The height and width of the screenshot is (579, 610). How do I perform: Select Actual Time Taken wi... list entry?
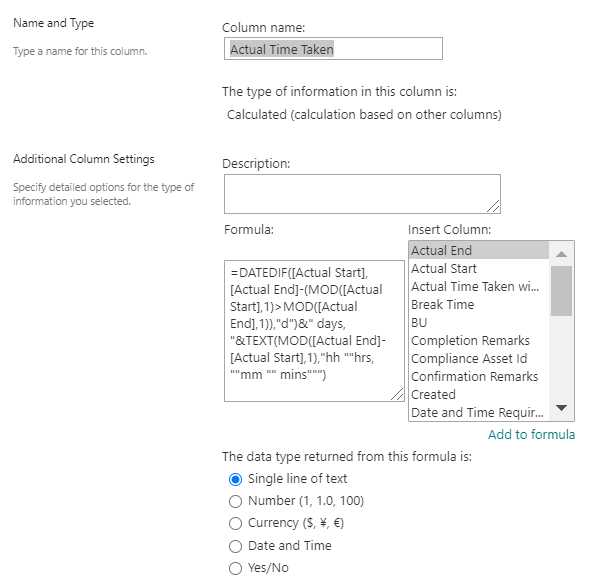click(479, 286)
